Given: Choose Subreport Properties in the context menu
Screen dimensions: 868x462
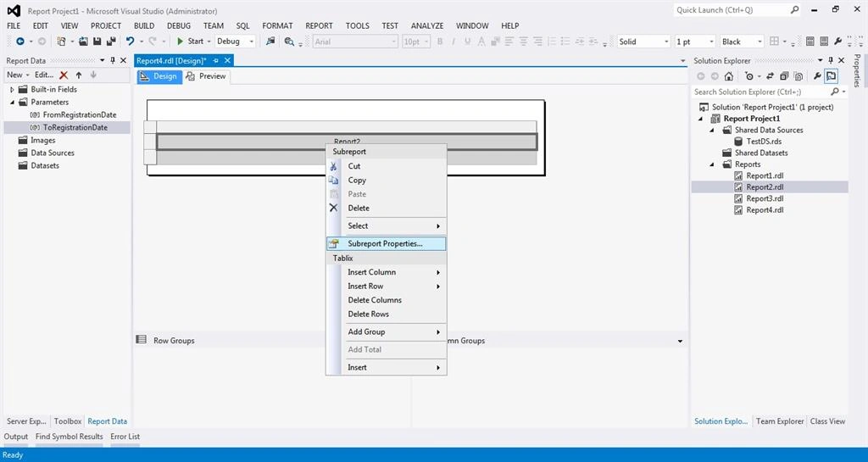Looking at the screenshot, I should point(386,243).
